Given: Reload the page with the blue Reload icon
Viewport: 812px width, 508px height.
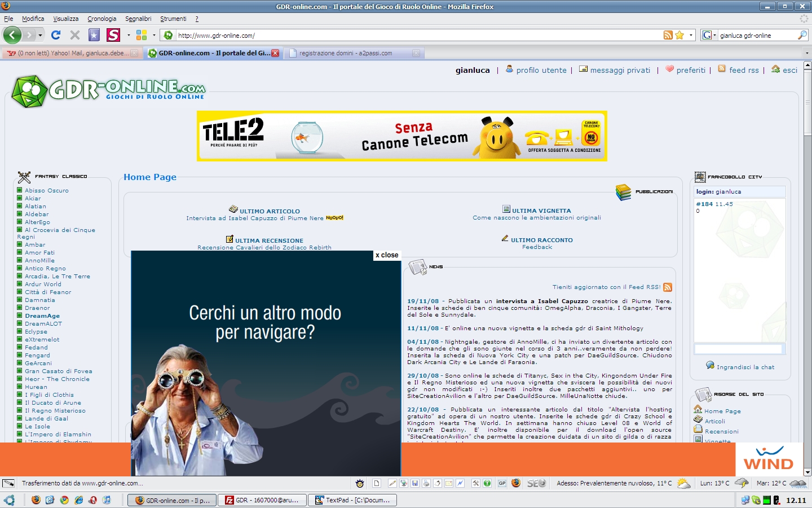Looking at the screenshot, I should tap(56, 35).
